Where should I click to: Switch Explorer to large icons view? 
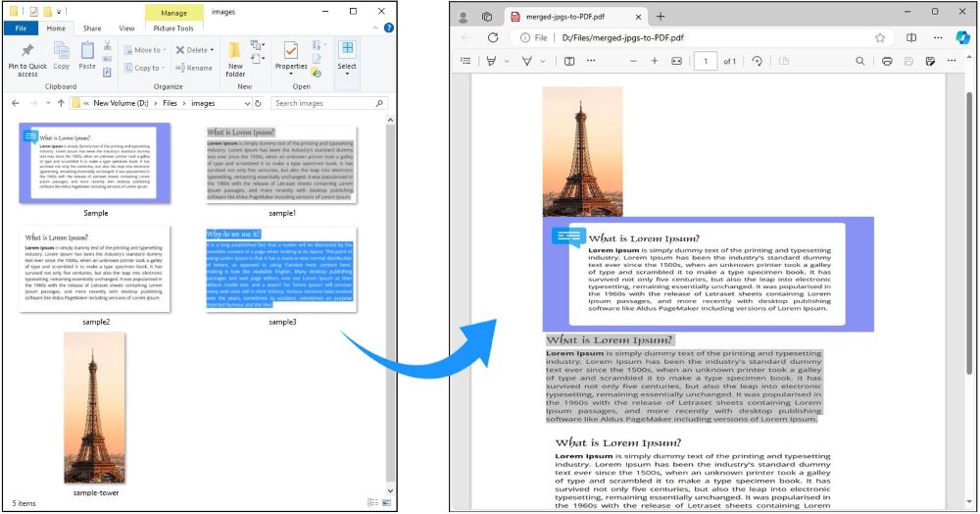pos(387,503)
